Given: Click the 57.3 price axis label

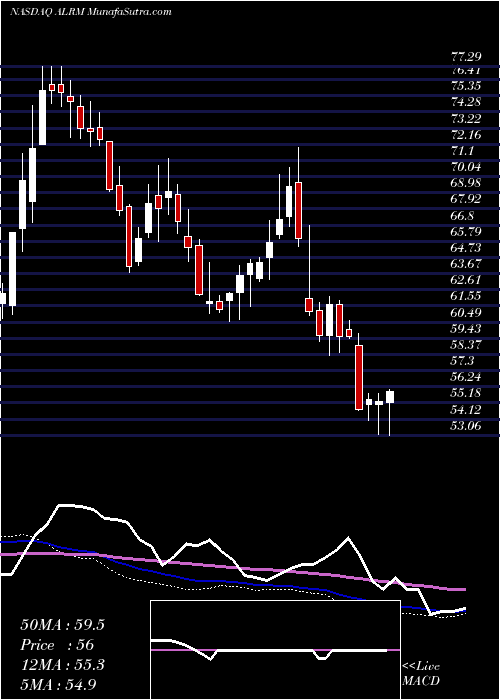Looking at the screenshot, I should (462, 361).
